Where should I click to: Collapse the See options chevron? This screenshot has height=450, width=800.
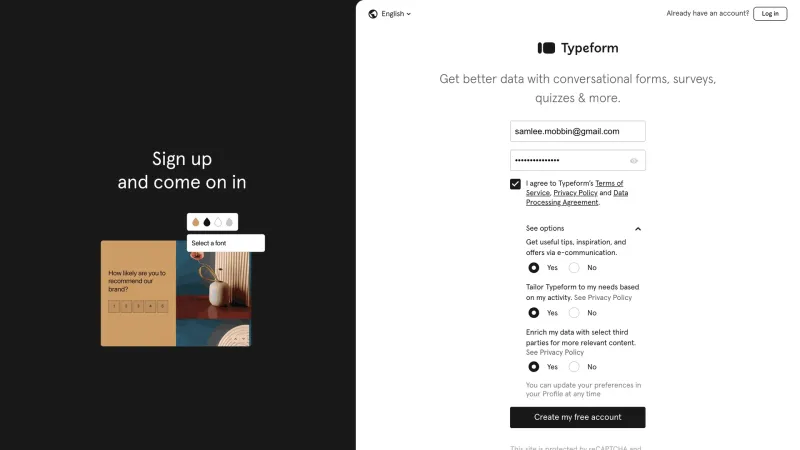point(638,229)
